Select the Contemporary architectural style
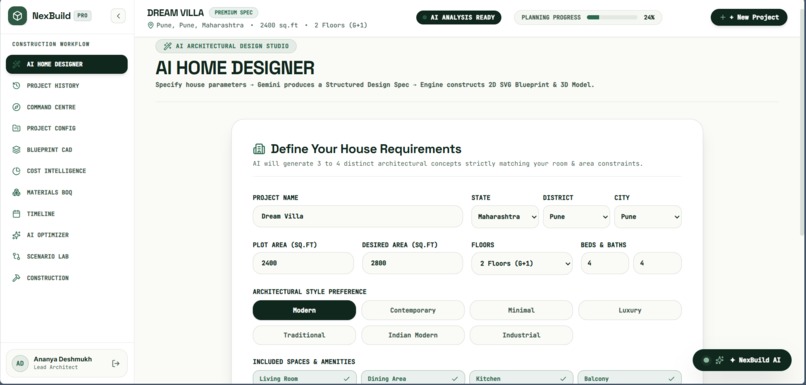 point(413,310)
